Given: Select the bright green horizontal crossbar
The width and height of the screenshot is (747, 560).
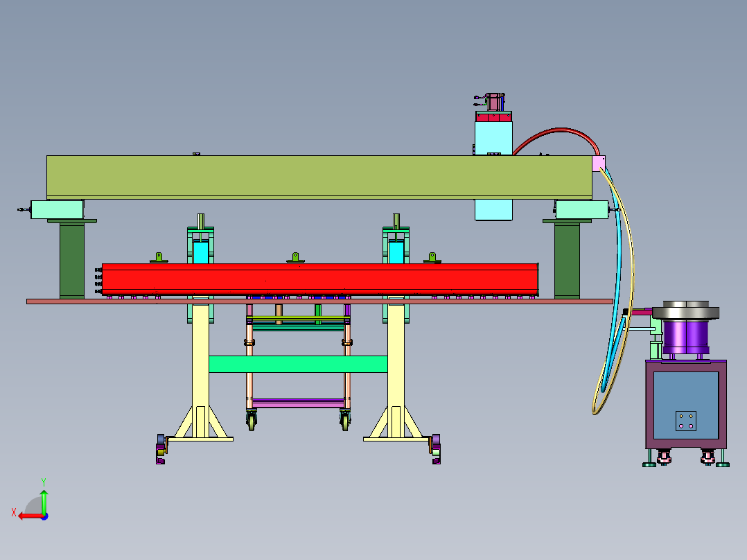Looking at the screenshot, I should pos(298,364).
